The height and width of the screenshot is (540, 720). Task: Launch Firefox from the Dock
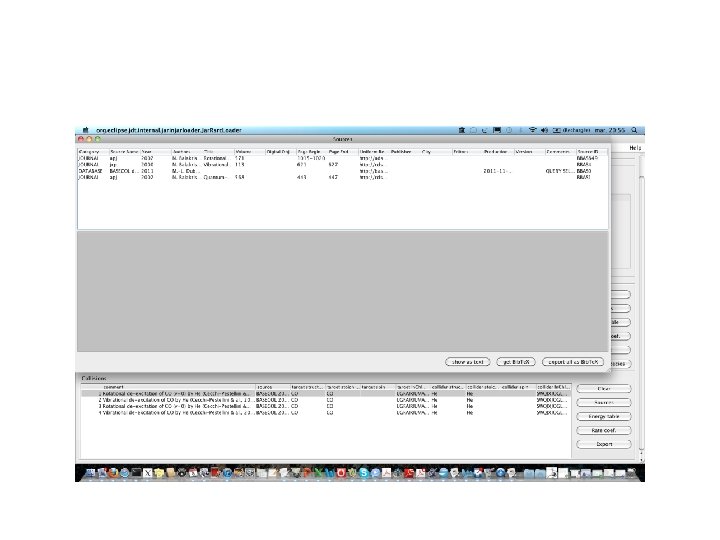click(x=113, y=472)
